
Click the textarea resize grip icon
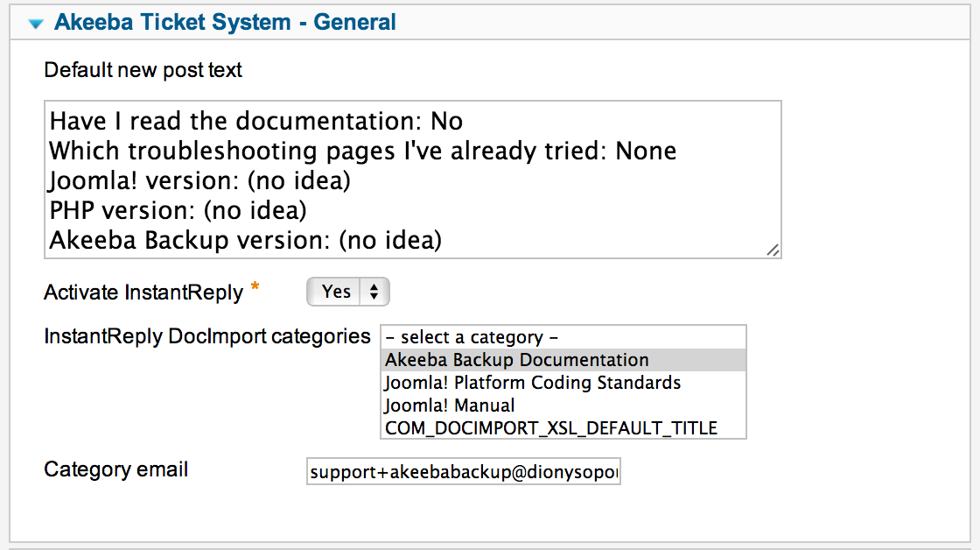[773, 250]
